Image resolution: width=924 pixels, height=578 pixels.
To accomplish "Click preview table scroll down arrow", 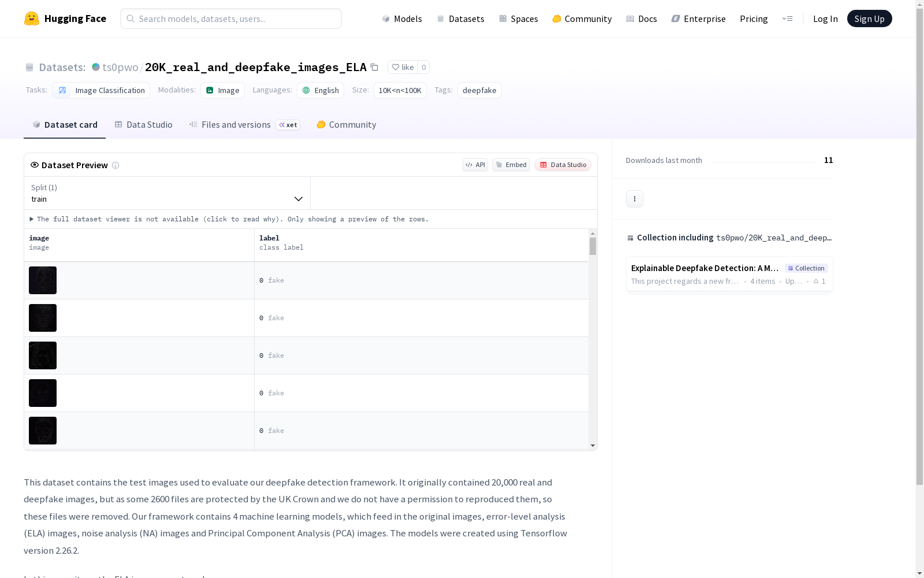I will [593, 446].
